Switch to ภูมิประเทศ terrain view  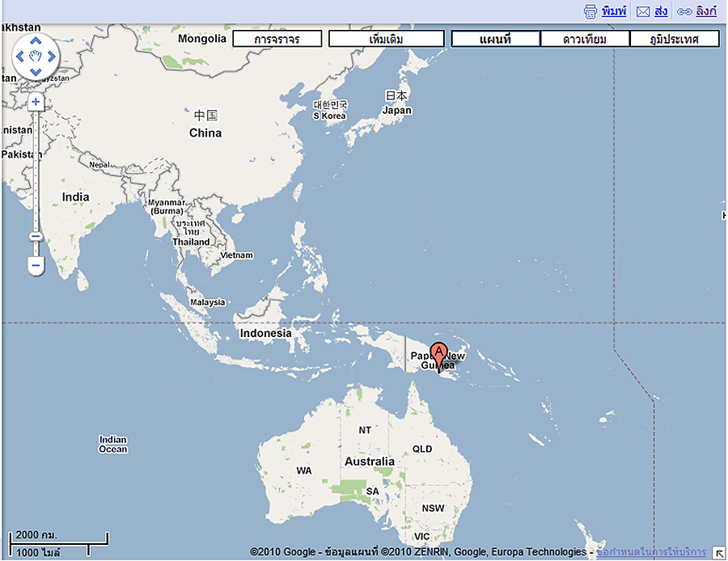675,39
